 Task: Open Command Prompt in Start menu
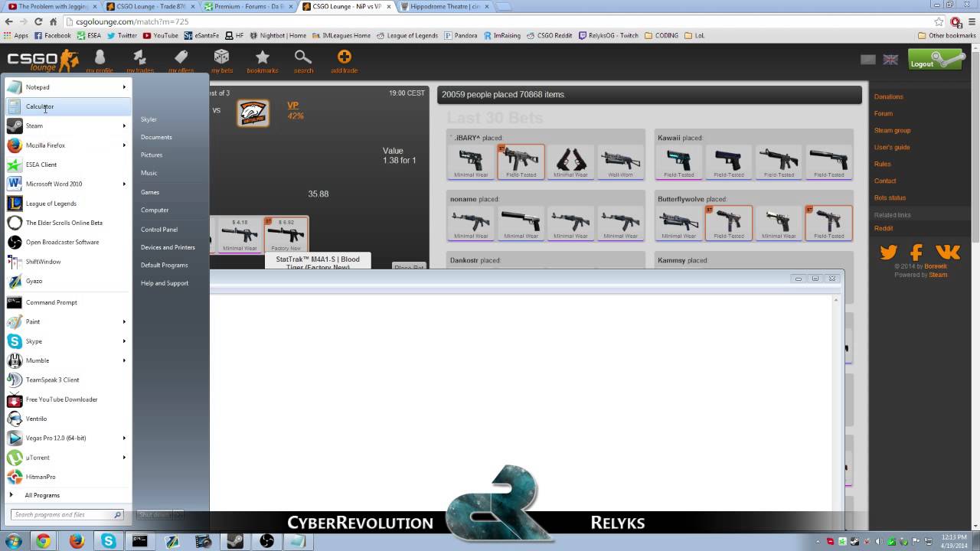pos(67,302)
